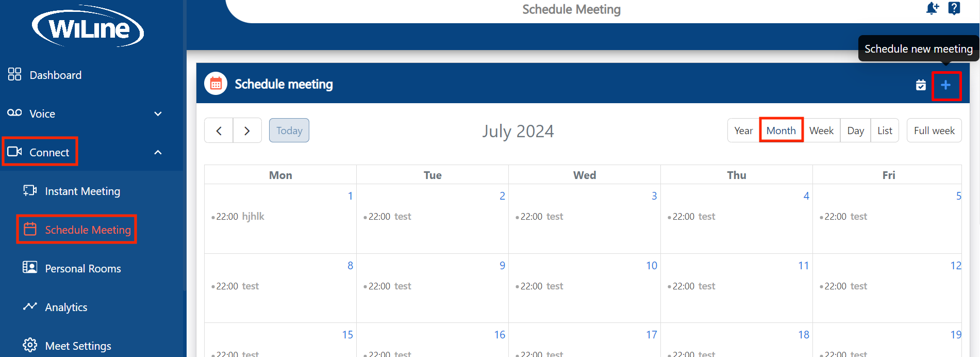The height and width of the screenshot is (357, 980).
Task: Go to next month arrow
Action: tap(247, 131)
